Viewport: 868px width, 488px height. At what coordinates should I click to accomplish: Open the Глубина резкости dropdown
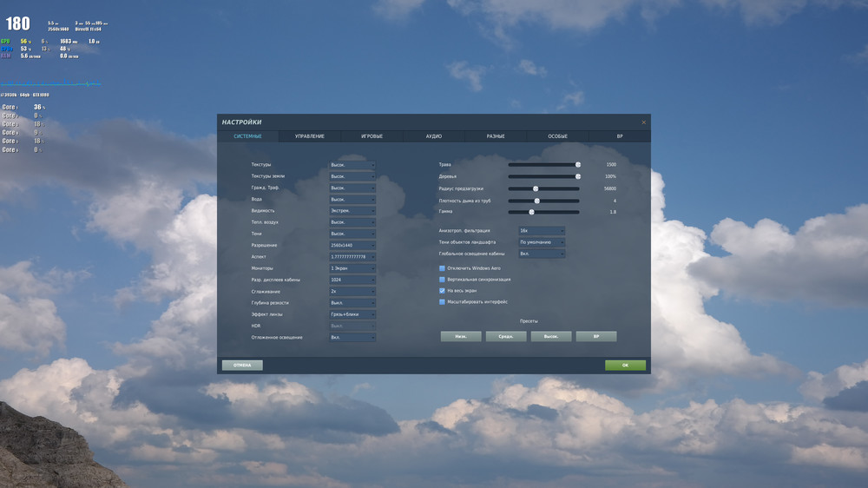(352, 303)
